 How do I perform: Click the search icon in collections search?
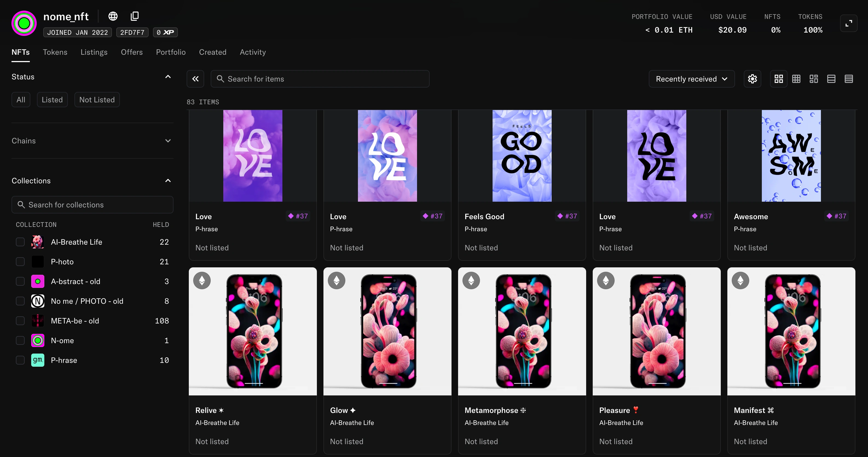[21, 205]
